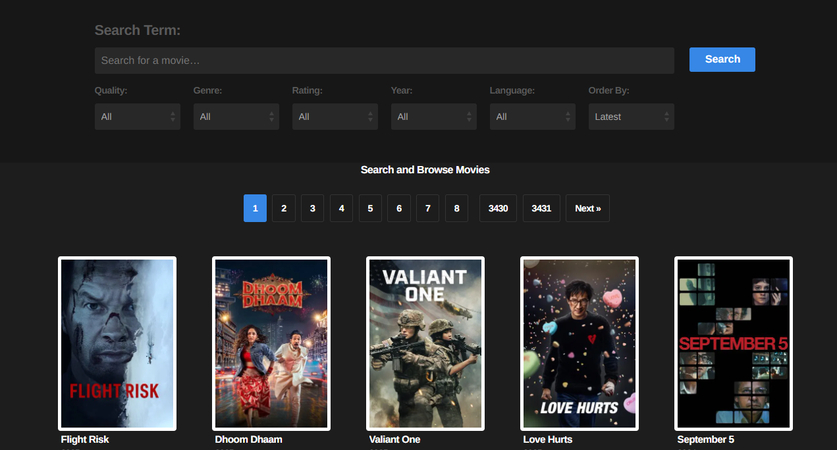Expand the Rating dropdown
The image size is (837, 450).
335,116
